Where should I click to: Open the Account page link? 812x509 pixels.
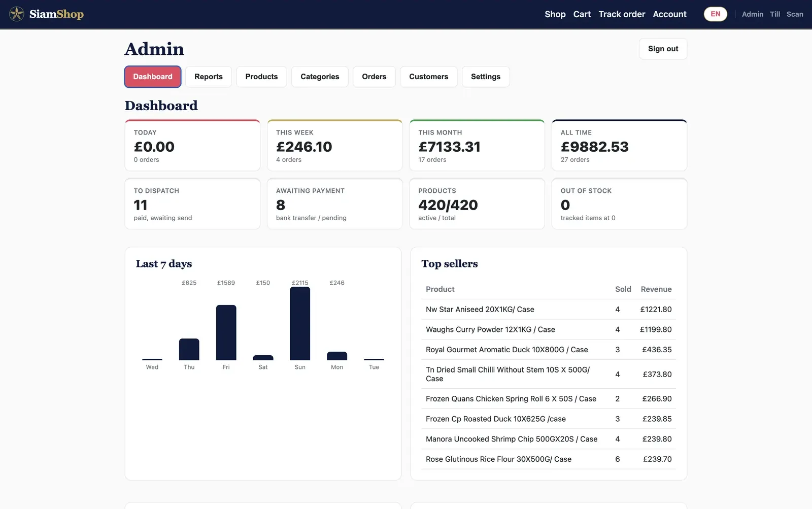point(669,14)
